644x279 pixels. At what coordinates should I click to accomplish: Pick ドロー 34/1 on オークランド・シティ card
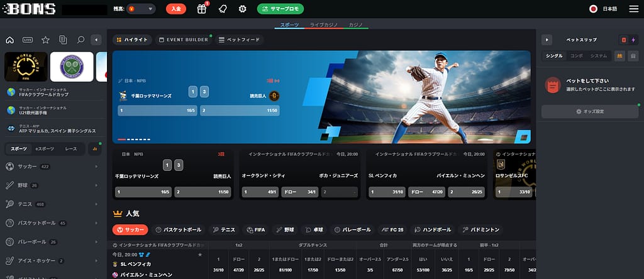tap(300, 192)
